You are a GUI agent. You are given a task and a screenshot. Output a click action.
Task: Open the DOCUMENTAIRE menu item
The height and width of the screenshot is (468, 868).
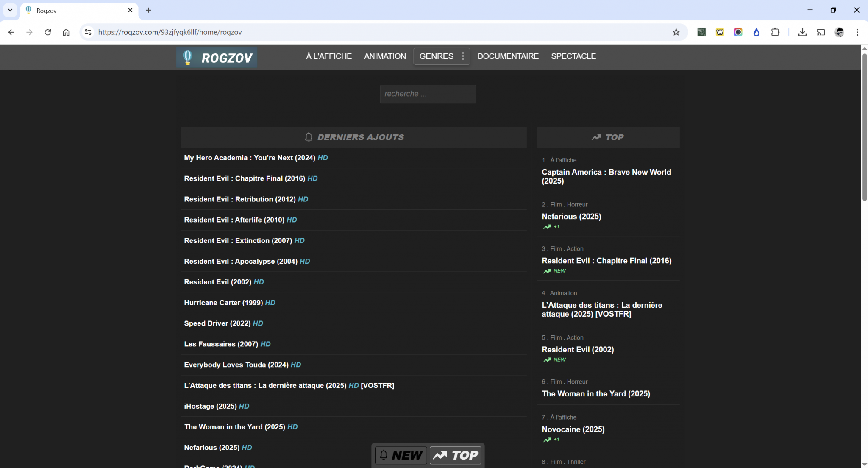tap(508, 56)
